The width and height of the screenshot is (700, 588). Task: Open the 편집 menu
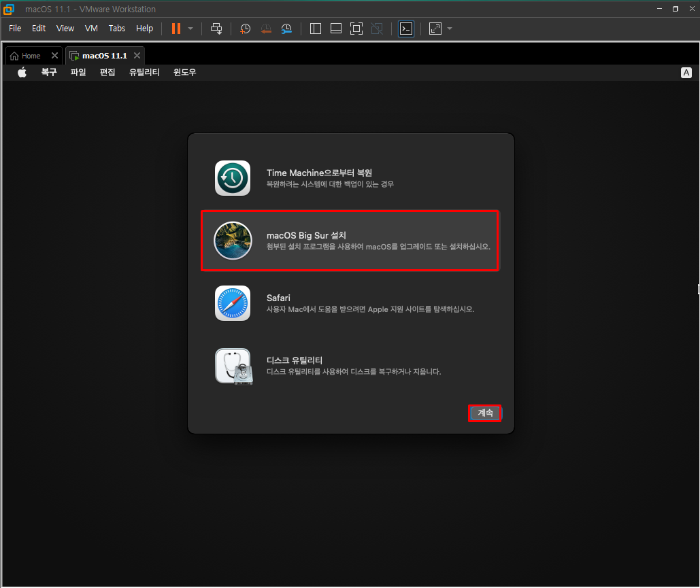(107, 72)
